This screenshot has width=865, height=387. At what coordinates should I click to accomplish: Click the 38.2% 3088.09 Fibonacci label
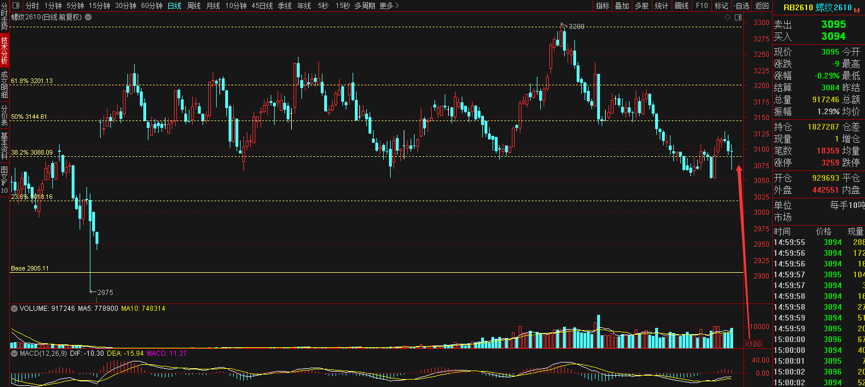coord(32,152)
